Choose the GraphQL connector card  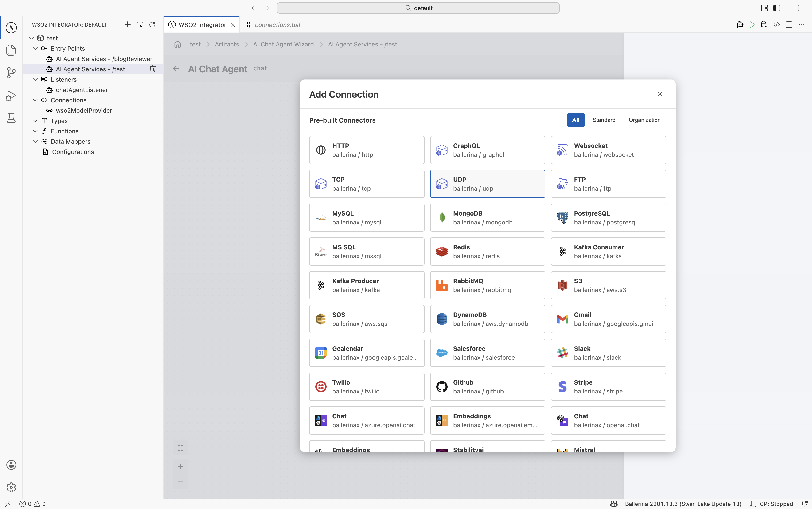coord(487,150)
